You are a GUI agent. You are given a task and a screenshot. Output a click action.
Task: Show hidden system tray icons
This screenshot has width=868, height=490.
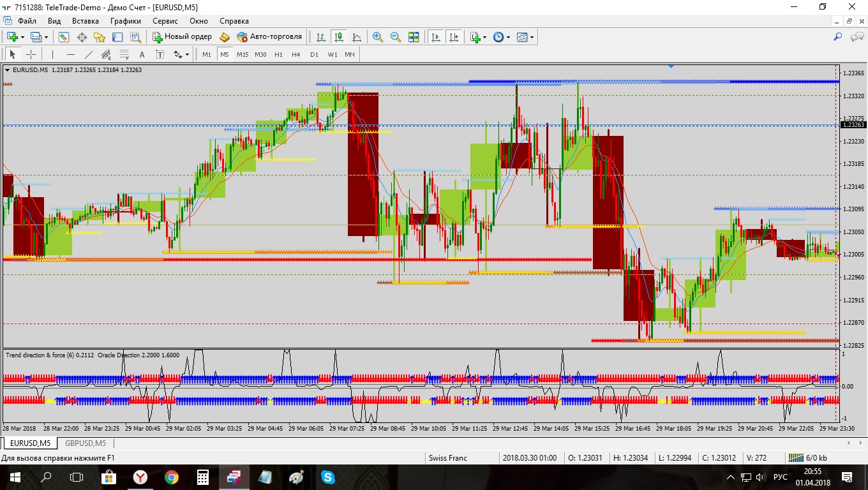tap(731, 477)
